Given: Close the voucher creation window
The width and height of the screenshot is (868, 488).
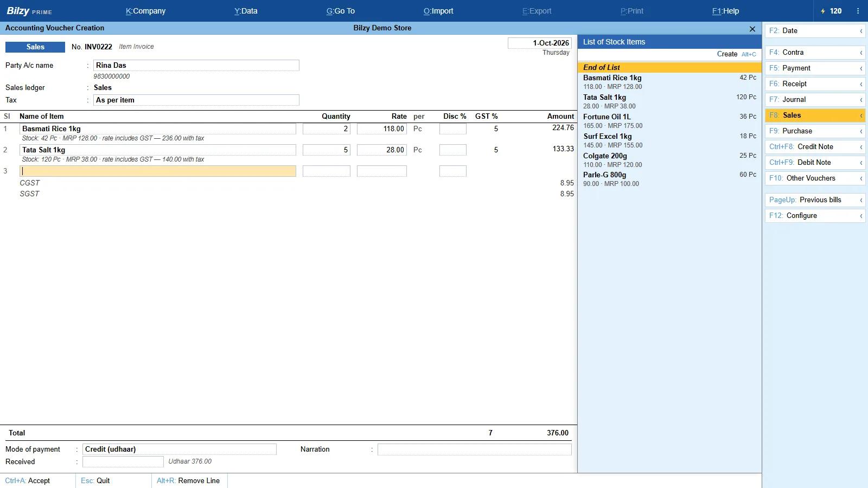Looking at the screenshot, I should pos(752,29).
